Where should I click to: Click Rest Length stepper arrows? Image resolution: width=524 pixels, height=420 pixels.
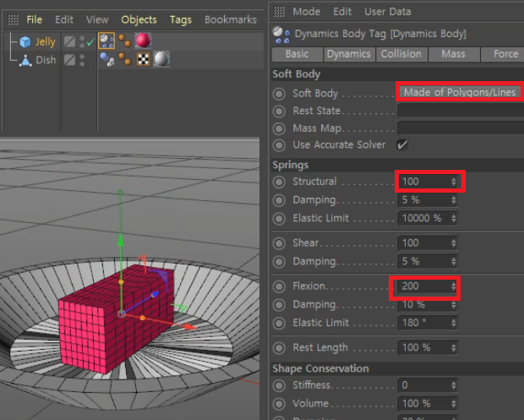454,347
